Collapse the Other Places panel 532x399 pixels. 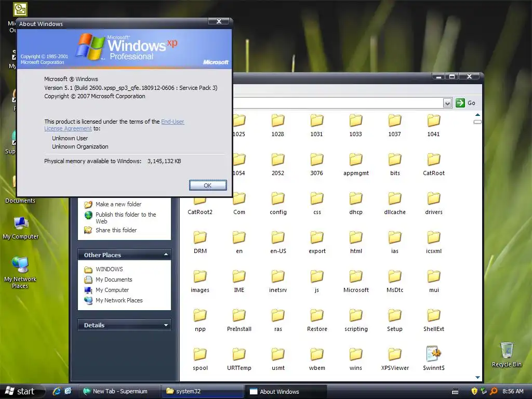coord(166,255)
